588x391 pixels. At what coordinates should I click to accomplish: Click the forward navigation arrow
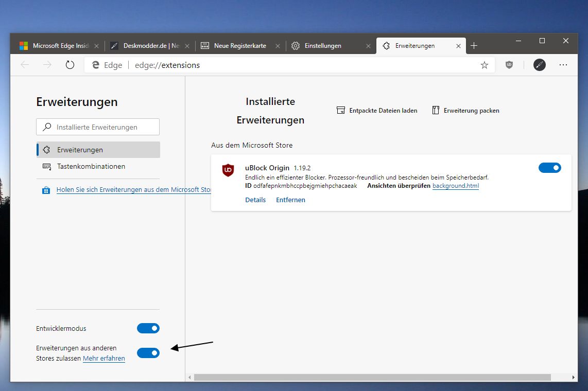click(x=47, y=65)
